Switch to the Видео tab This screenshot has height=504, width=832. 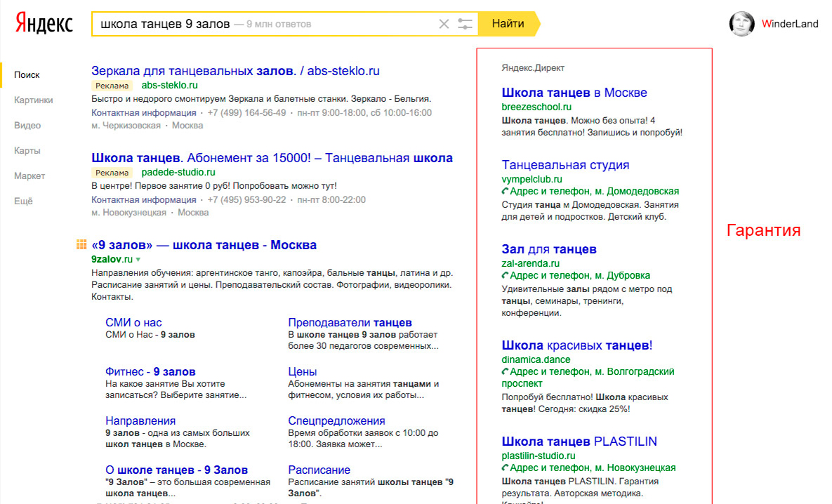click(x=27, y=126)
